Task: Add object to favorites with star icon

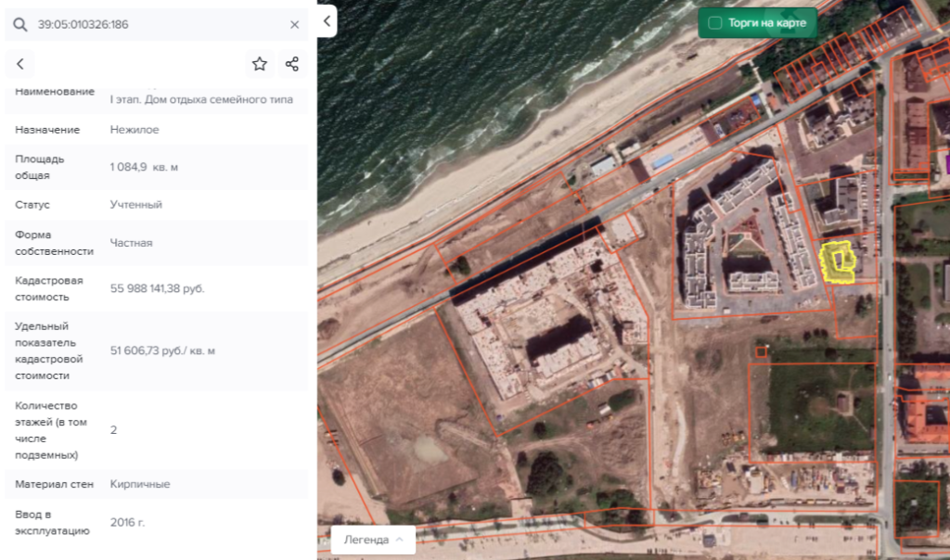Action: (260, 64)
